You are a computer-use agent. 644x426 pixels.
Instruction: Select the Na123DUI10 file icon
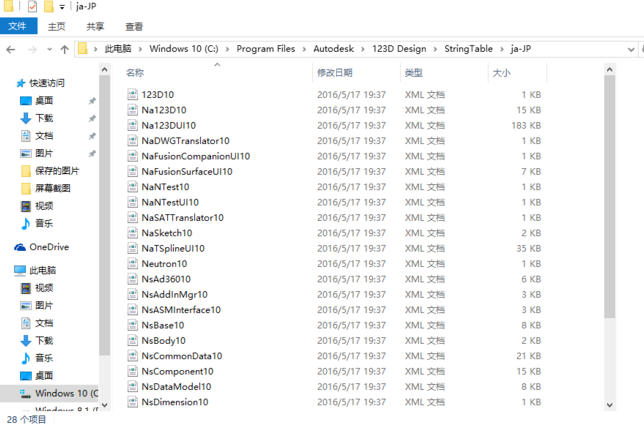(132, 125)
